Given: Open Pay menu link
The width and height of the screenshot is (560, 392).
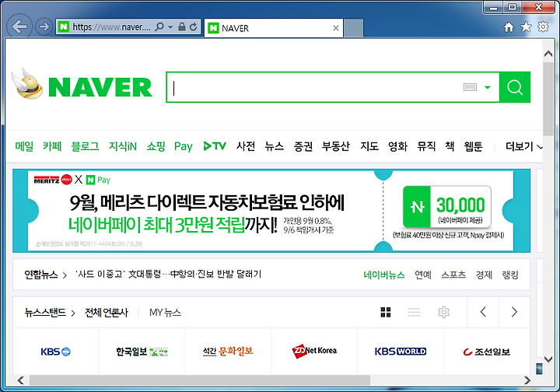Looking at the screenshot, I should click(184, 146).
